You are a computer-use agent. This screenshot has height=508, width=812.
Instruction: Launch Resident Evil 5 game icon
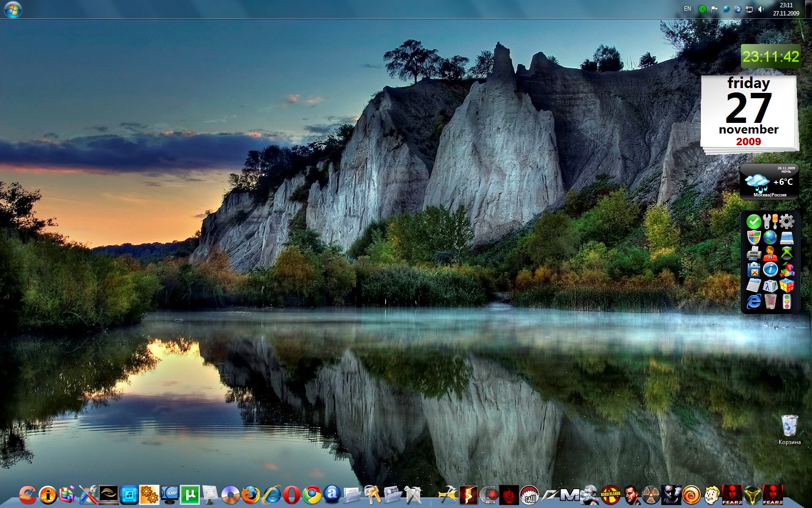(x=468, y=495)
